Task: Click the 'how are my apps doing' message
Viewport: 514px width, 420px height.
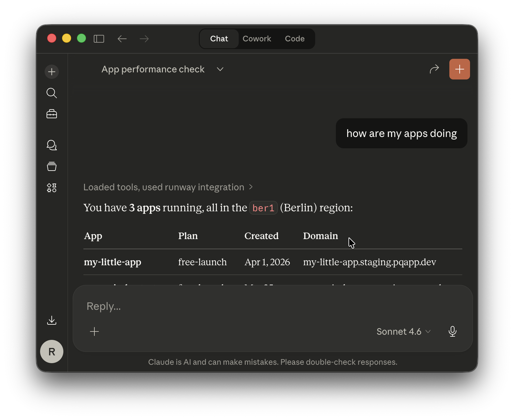Action: (x=402, y=133)
